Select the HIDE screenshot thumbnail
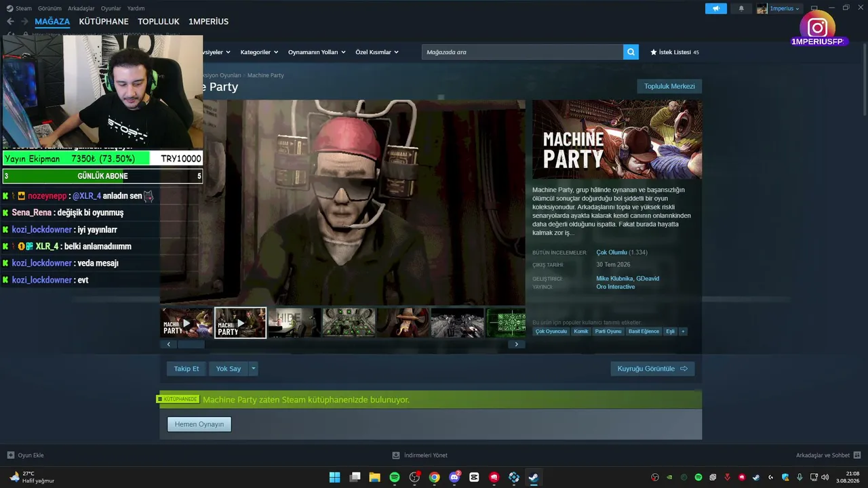The image size is (868, 488). tap(294, 323)
